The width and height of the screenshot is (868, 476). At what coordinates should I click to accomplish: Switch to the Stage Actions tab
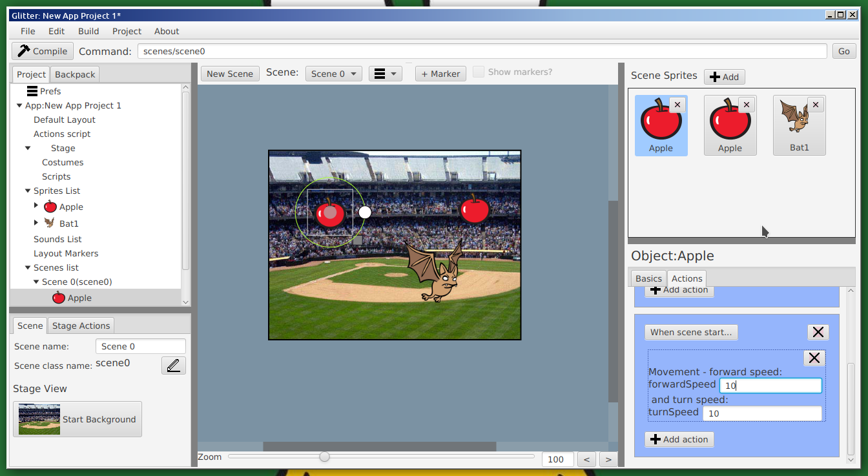tap(81, 326)
